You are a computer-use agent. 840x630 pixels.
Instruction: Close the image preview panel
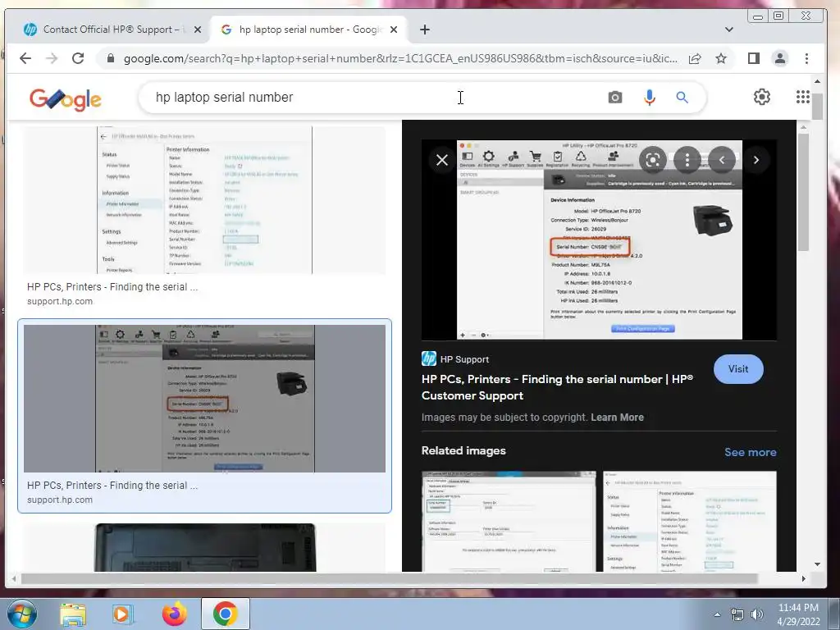click(x=442, y=160)
